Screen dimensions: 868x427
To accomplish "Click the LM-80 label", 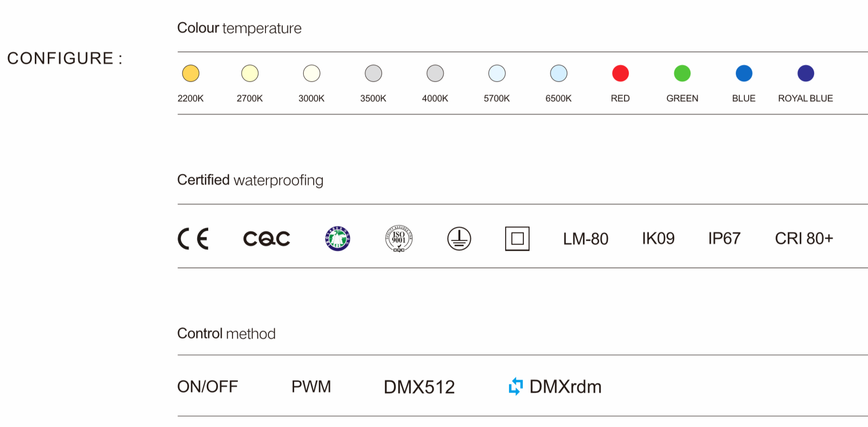I will coord(585,239).
